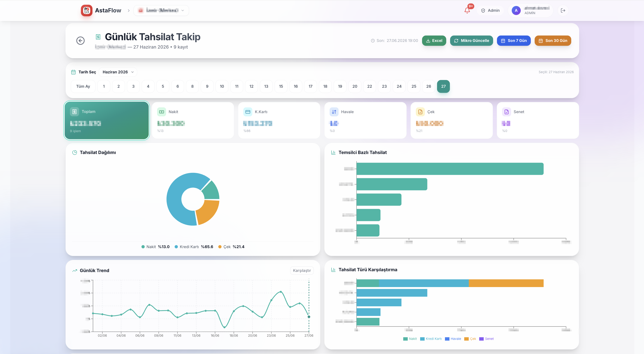Image resolution: width=644 pixels, height=354 pixels.
Task: Select day 15 in the date strip
Action: point(281,86)
